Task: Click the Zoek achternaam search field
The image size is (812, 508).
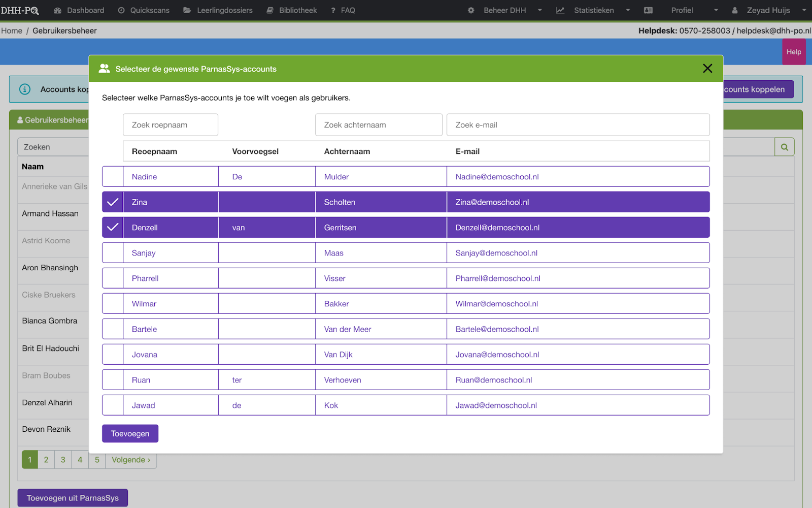Action: coord(379,125)
